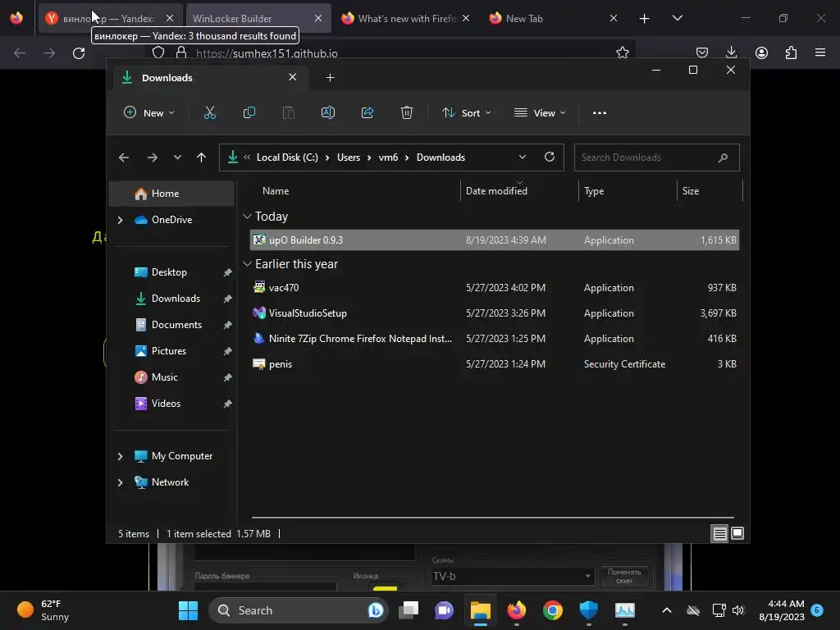This screenshot has width=840, height=630.
Task: Click the Paste clipboard icon in Explorer toolbar
Action: click(x=288, y=112)
